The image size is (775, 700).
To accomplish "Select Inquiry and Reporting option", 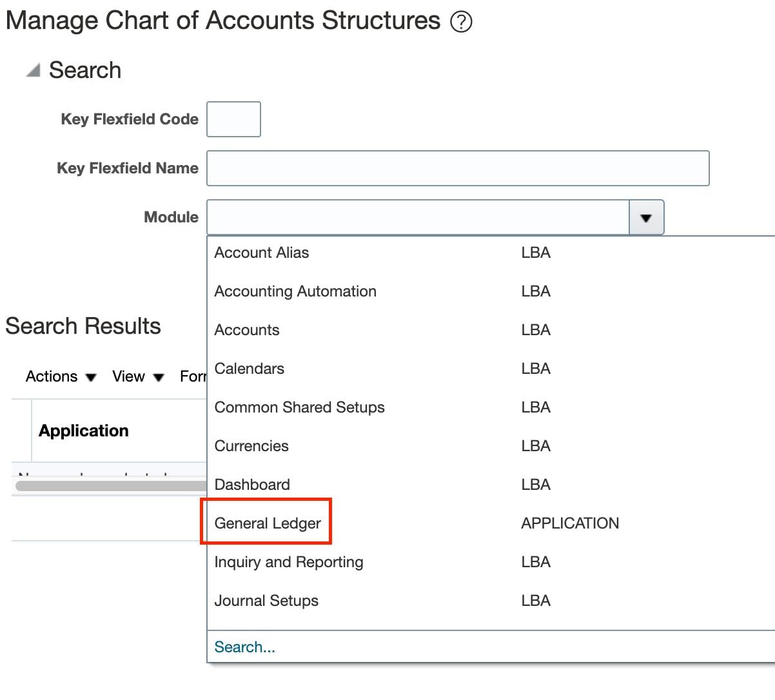I will [x=289, y=562].
